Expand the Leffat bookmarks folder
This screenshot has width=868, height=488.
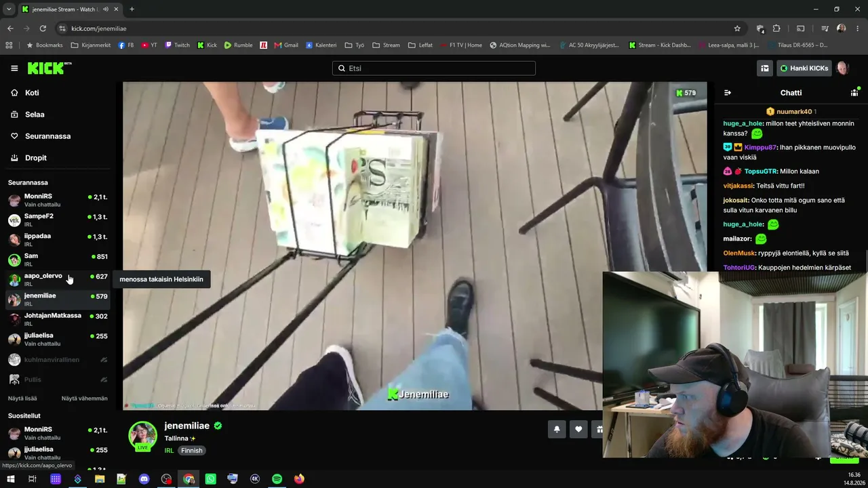420,45
